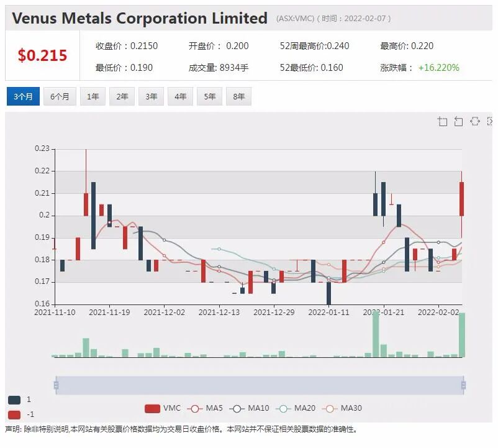Click the $0.215 current price
The image size is (498, 448).
43,55
